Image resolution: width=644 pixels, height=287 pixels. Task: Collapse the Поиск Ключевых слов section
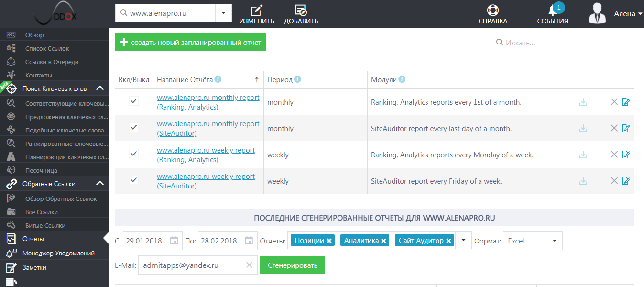coord(100,88)
